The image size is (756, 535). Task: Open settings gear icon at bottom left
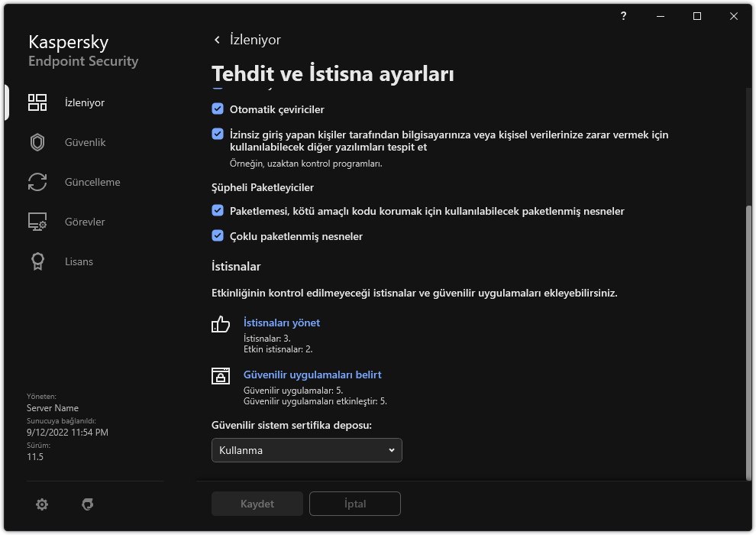(42, 504)
